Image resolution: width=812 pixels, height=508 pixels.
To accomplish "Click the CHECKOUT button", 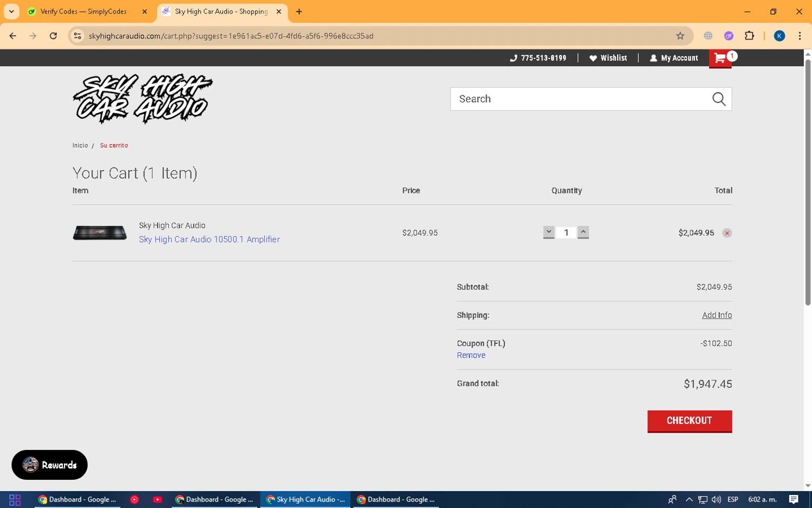I will (x=690, y=421).
